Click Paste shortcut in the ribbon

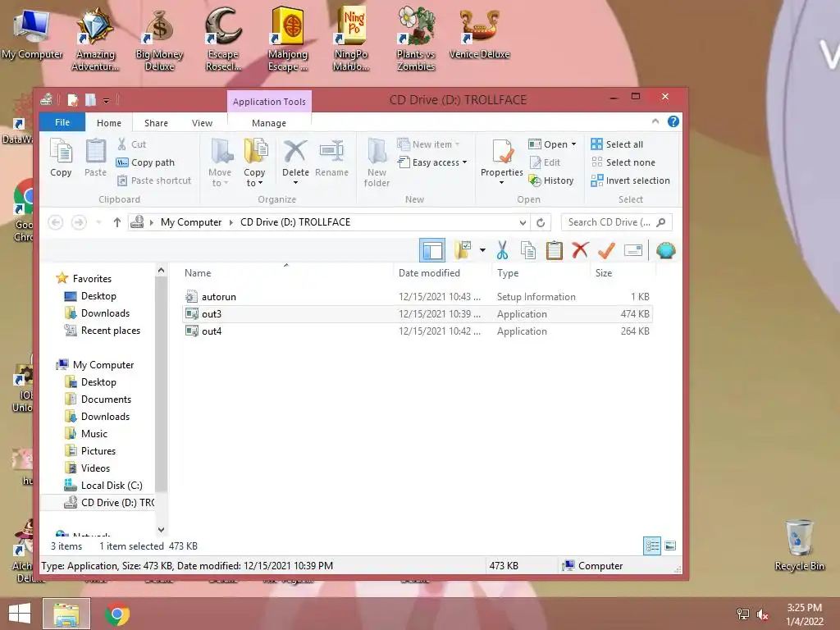click(x=154, y=180)
